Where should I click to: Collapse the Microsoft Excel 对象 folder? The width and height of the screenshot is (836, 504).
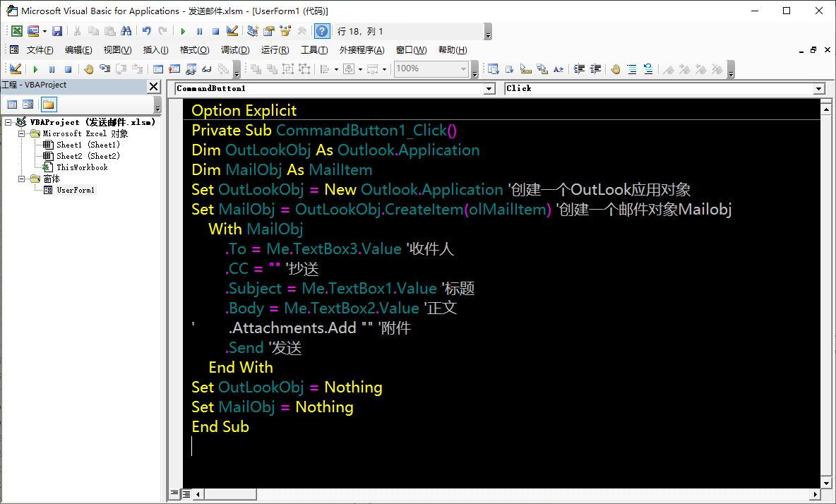click(22, 133)
